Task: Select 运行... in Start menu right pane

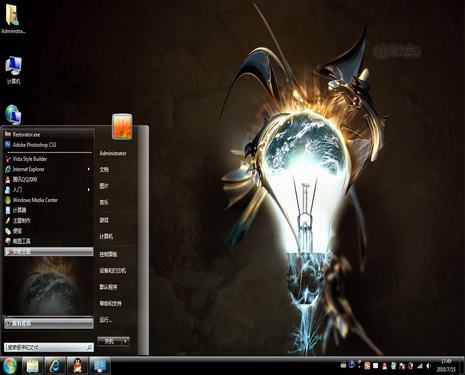Action: pos(105,320)
